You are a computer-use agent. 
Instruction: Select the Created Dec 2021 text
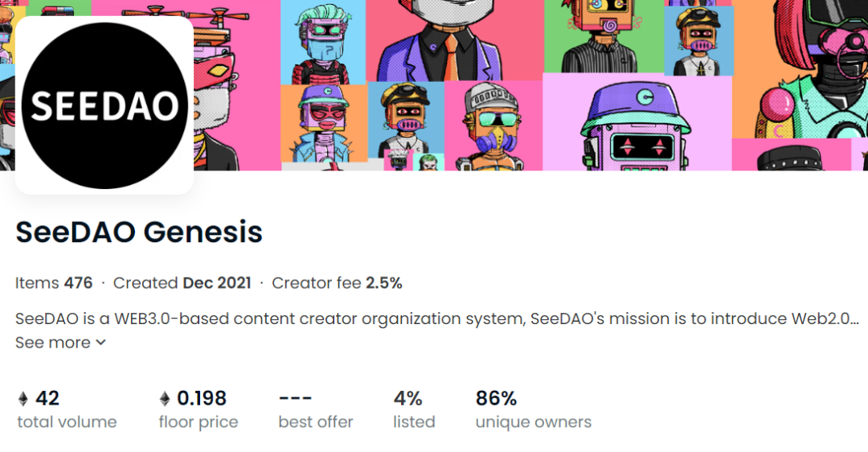coord(182,283)
